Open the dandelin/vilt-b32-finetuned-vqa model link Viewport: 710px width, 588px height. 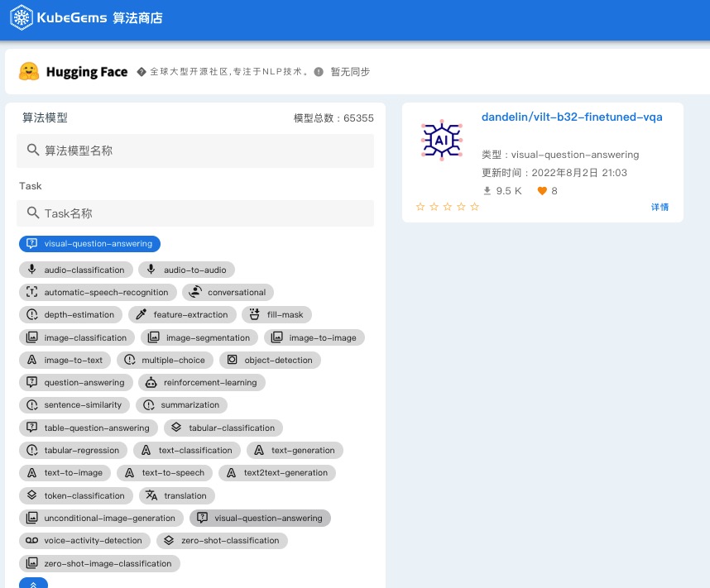pyautogui.click(x=572, y=117)
